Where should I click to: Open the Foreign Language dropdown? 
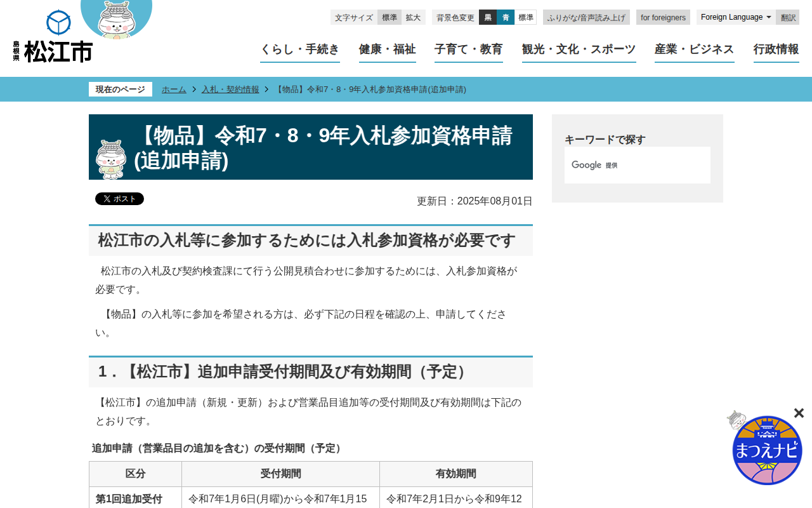736,17
